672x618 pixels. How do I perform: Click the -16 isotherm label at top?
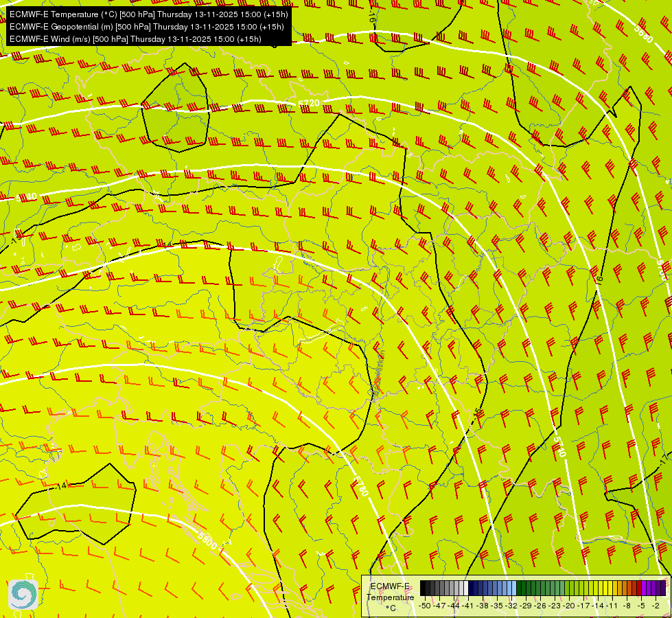tap(372, 16)
